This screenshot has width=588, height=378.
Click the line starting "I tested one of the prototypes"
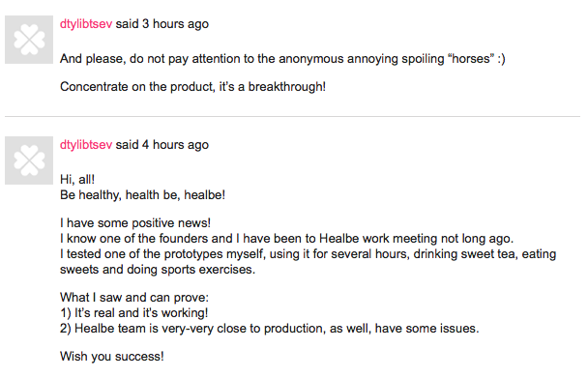pyautogui.click(x=308, y=254)
